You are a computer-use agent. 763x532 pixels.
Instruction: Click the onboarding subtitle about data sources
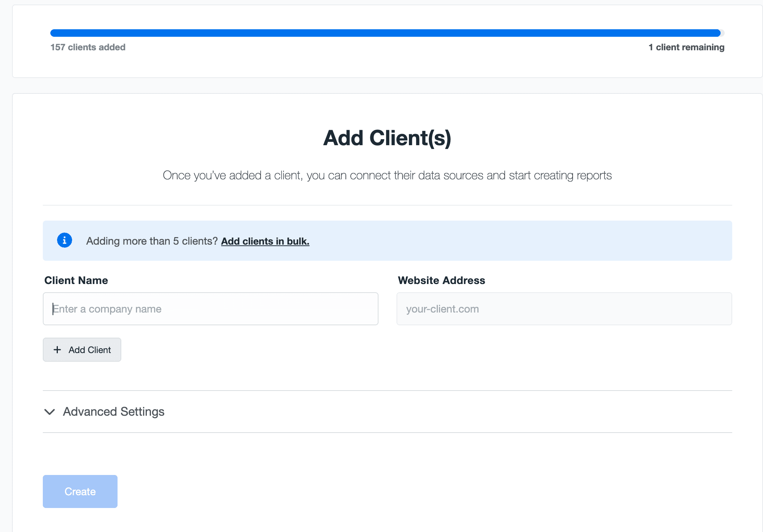tap(387, 175)
